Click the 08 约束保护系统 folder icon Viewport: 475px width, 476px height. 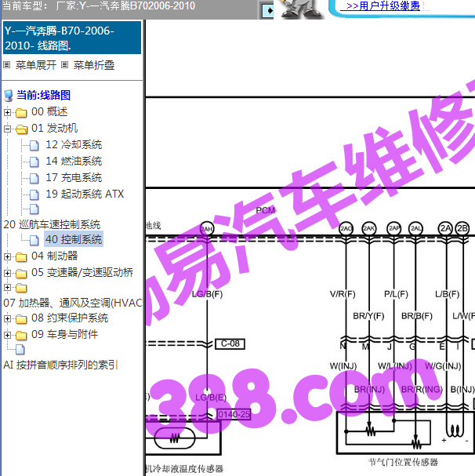(x=21, y=319)
